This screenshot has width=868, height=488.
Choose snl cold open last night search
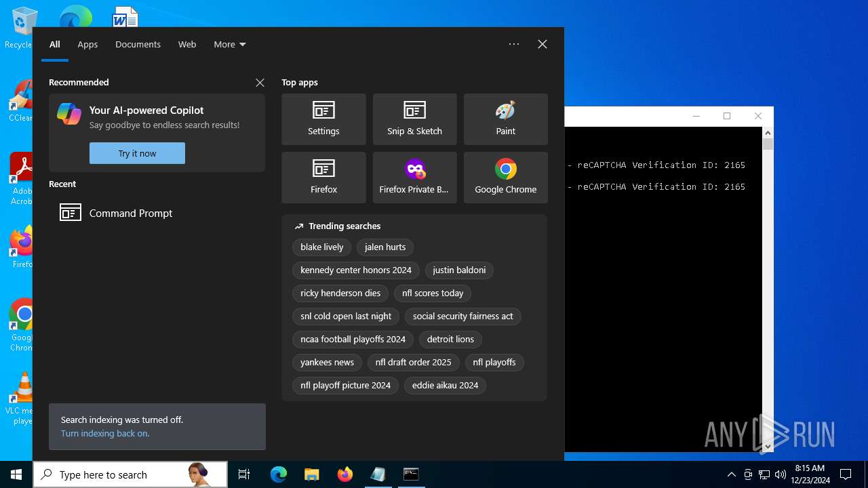pos(346,317)
